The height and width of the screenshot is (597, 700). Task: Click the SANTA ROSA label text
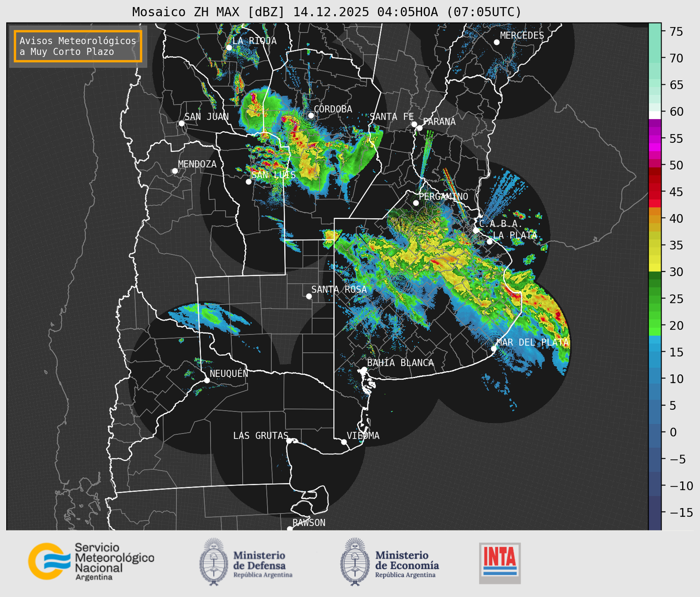tap(339, 289)
